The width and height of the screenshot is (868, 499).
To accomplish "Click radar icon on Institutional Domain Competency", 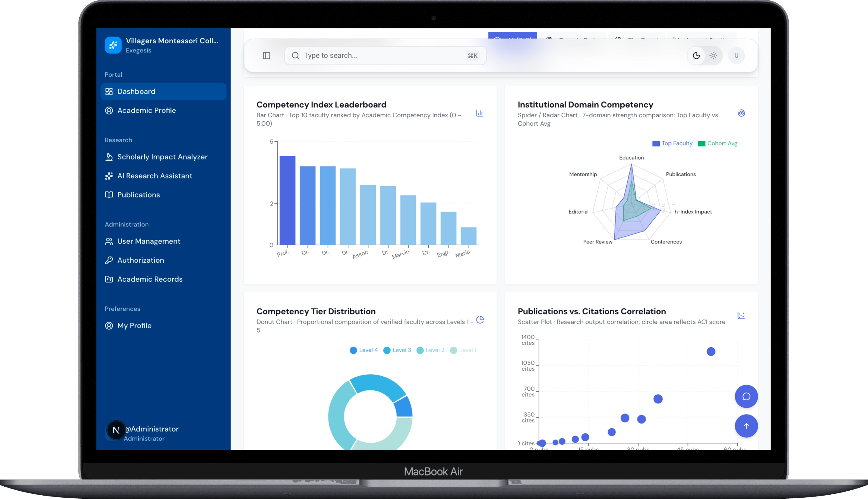I will coord(741,113).
